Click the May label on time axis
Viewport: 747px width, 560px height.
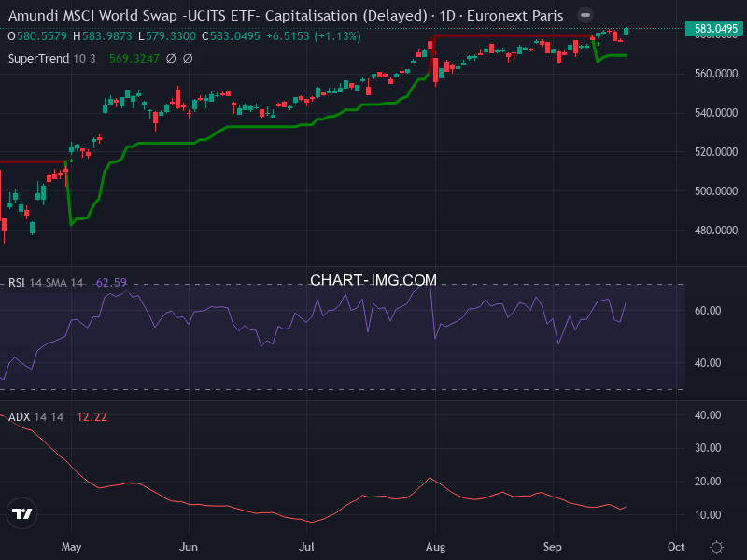tap(71, 547)
